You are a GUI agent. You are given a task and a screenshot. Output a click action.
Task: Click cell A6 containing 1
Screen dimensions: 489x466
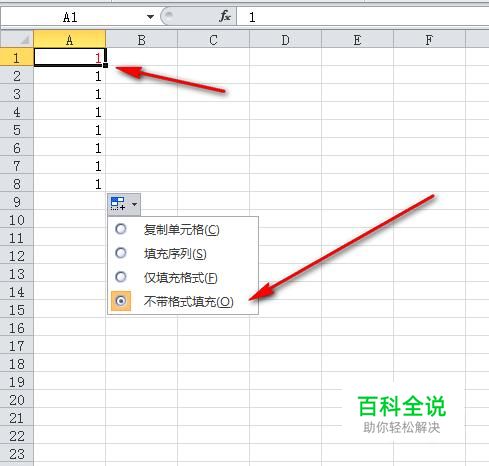[70, 148]
